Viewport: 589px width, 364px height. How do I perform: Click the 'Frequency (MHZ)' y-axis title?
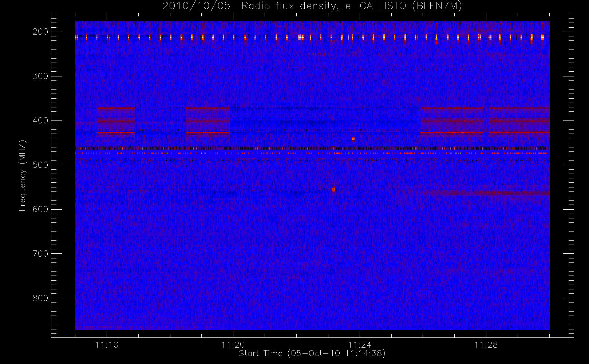click(23, 175)
